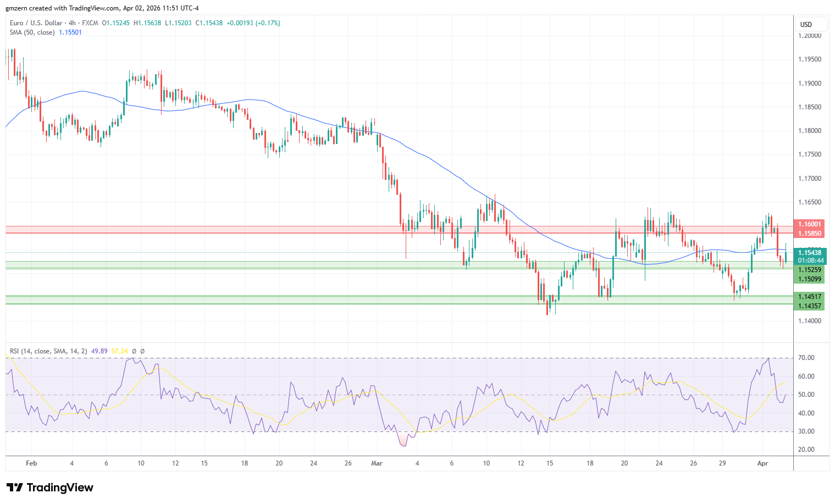The image size is (835, 504).
Task: Select the green 1.14517 price label
Action: [810, 297]
